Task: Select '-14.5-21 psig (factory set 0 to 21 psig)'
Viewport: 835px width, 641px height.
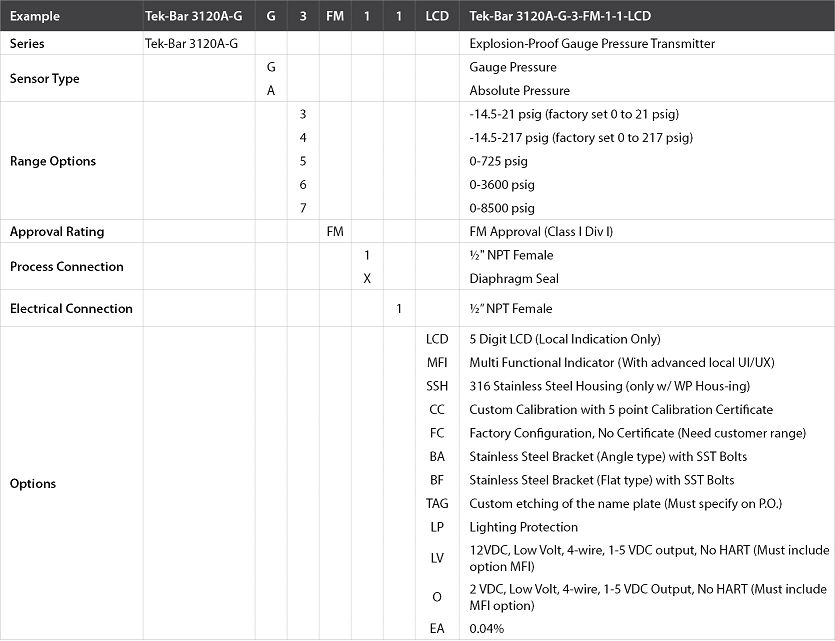Action: click(x=574, y=114)
